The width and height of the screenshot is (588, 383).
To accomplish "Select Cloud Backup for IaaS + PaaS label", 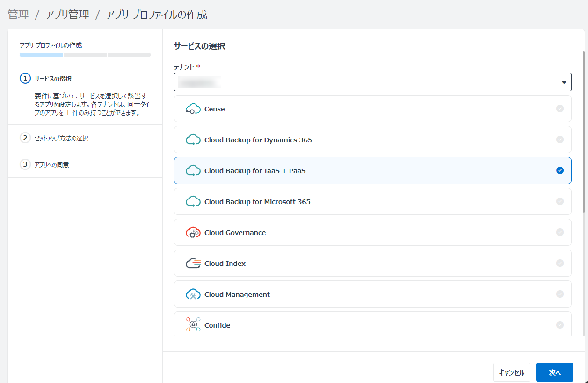I will [x=255, y=171].
